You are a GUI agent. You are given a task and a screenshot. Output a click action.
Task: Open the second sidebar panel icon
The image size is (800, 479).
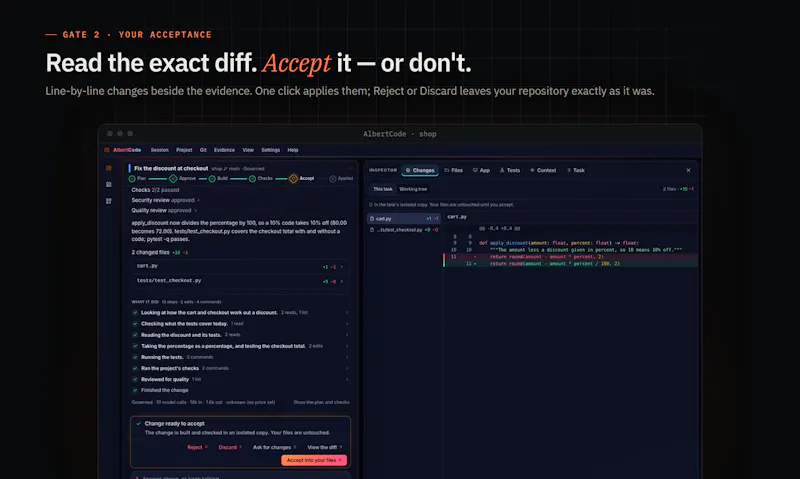(x=109, y=185)
